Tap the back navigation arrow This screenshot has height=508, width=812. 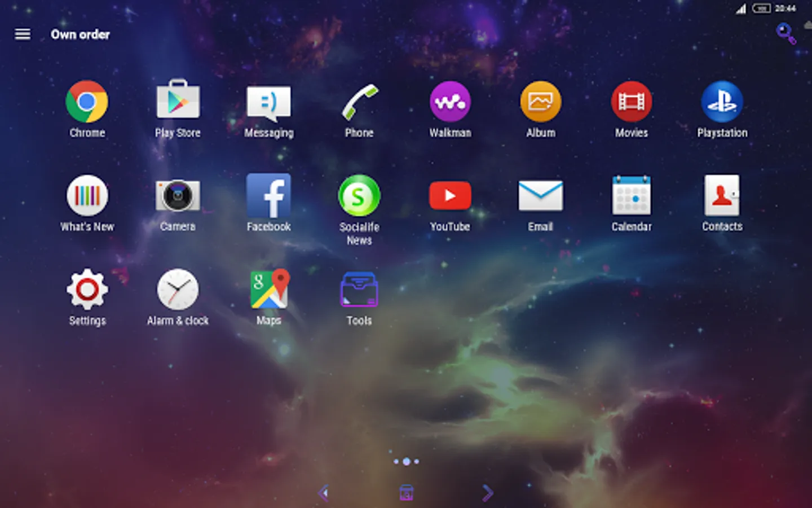324,493
